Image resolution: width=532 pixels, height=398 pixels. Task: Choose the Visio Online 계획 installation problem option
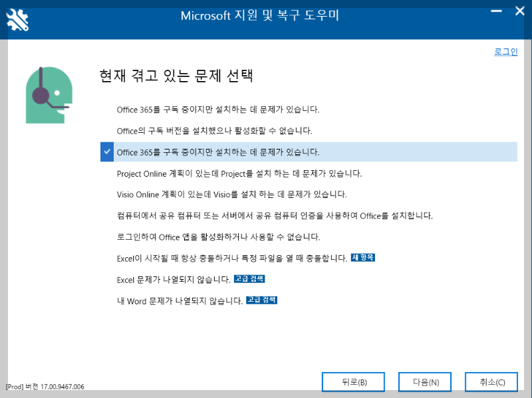pos(231,195)
